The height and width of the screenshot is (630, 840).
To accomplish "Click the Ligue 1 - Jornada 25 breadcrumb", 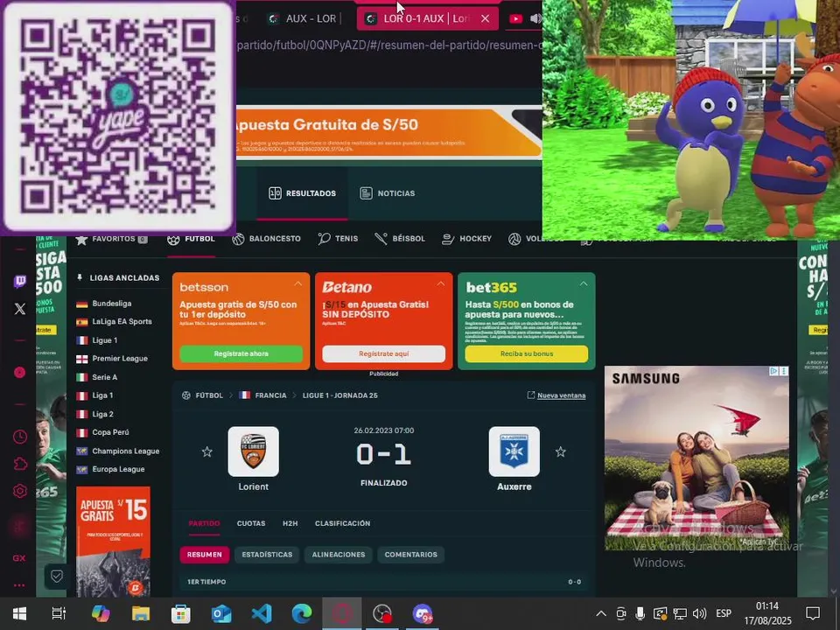I will point(340,395).
